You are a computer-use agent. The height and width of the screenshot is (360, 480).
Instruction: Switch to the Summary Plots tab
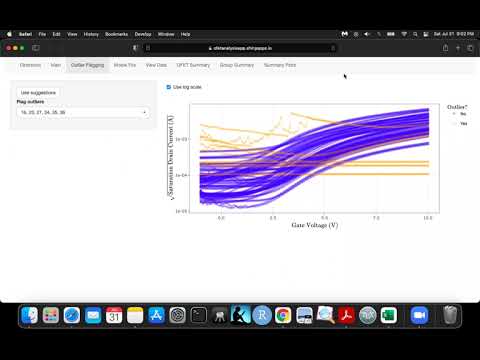pos(280,65)
